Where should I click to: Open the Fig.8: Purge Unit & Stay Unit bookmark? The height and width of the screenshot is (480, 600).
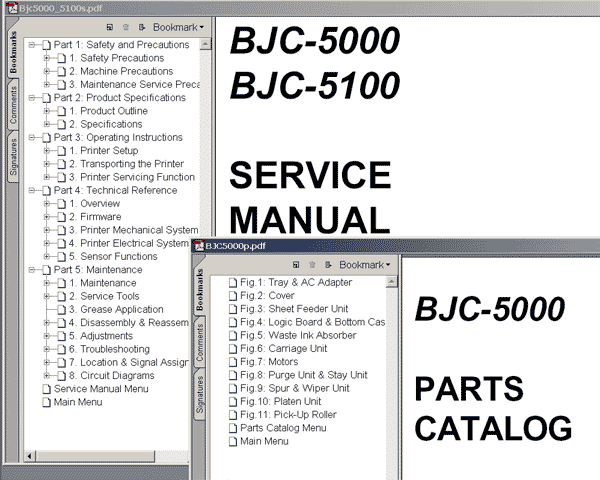304,375
